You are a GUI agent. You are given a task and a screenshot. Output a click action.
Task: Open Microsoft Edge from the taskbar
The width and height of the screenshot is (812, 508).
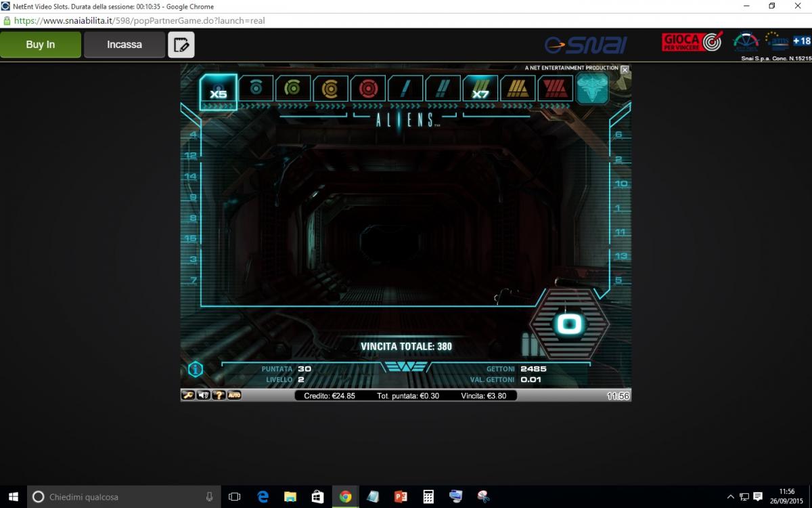[263, 496]
